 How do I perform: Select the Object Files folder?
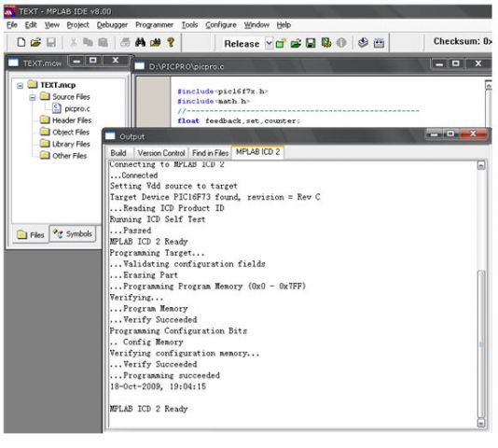tap(71, 133)
